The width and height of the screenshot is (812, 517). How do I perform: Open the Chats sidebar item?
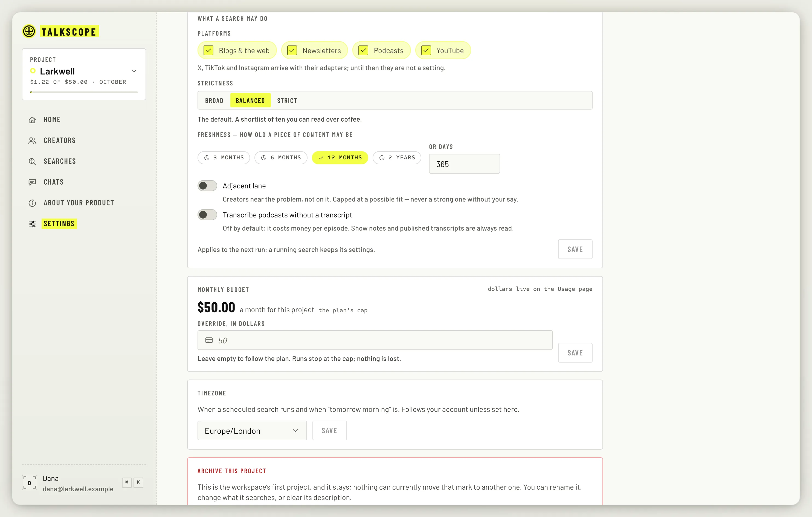(54, 182)
